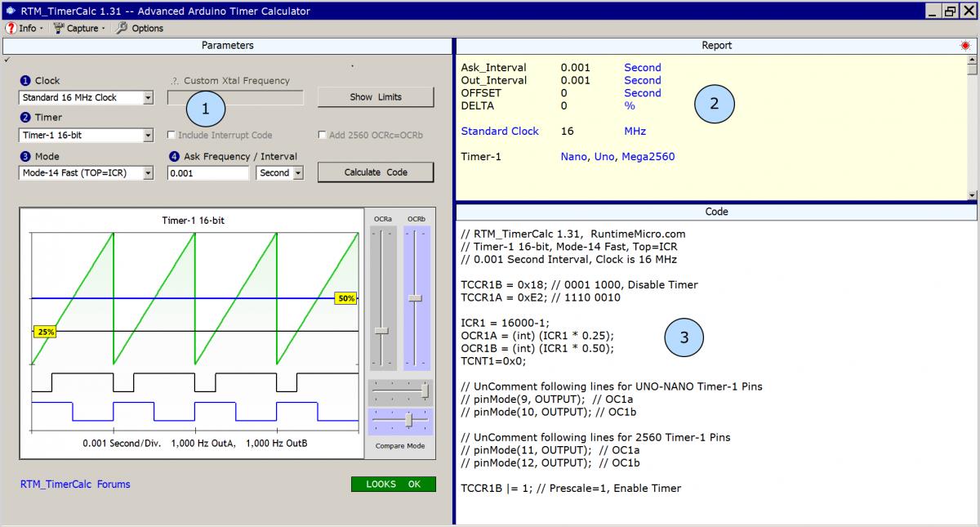Click the app icon in title bar

pos(10,11)
